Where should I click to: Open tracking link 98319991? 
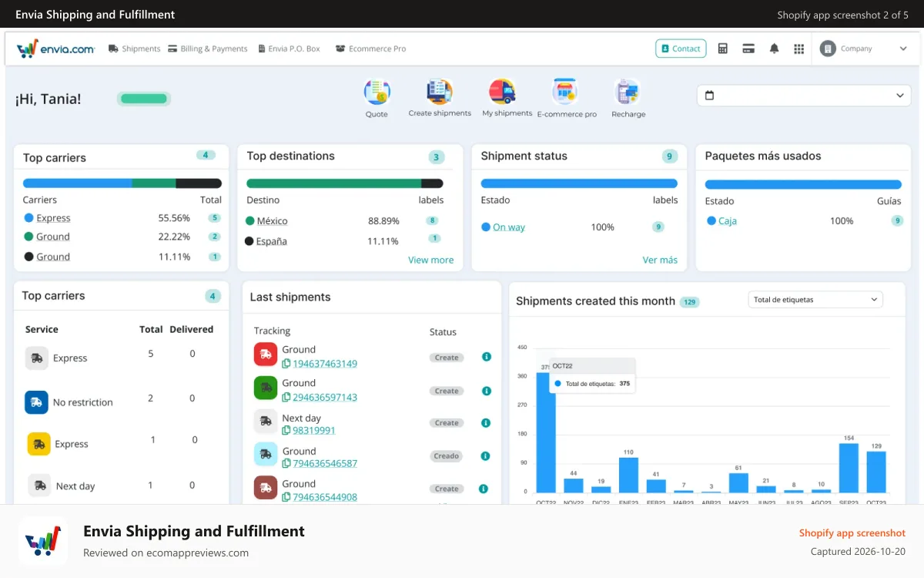point(314,431)
